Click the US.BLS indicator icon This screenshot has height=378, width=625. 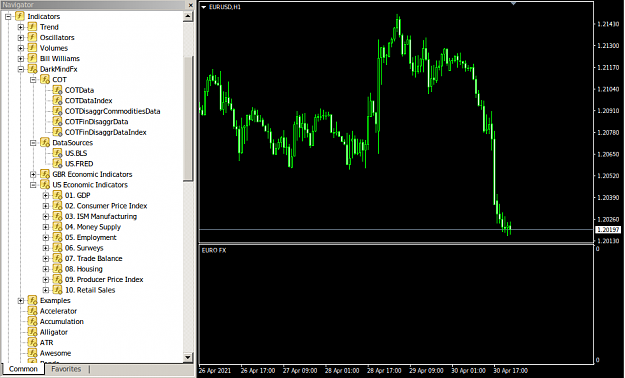click(57, 153)
